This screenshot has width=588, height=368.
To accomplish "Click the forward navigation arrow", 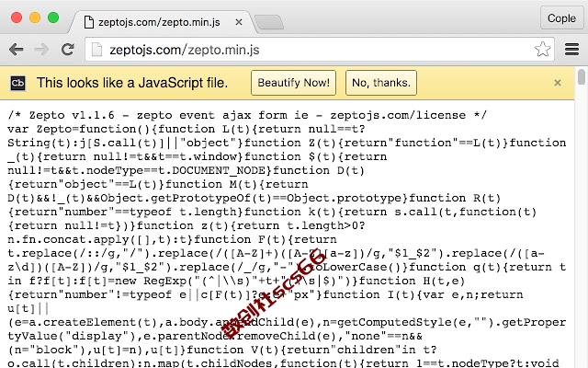I will (41, 49).
